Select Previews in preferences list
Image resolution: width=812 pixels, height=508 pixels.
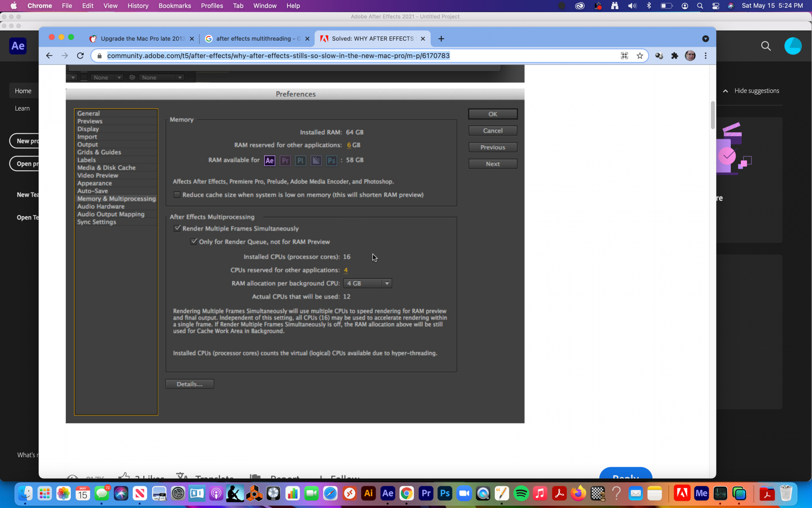click(116, 121)
